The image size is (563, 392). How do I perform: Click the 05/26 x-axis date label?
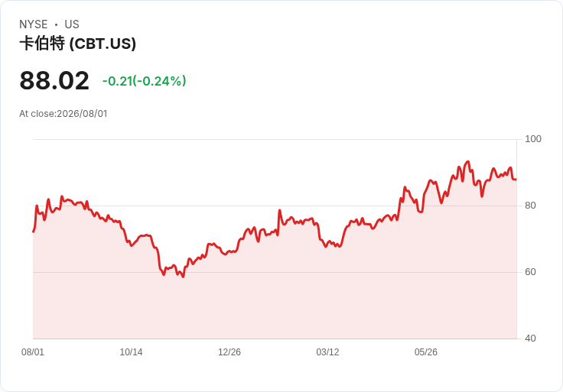tap(426, 352)
